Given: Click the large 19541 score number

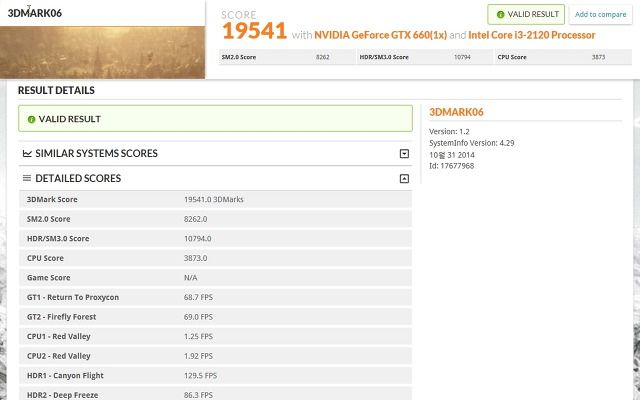Looking at the screenshot, I should pos(254,31).
